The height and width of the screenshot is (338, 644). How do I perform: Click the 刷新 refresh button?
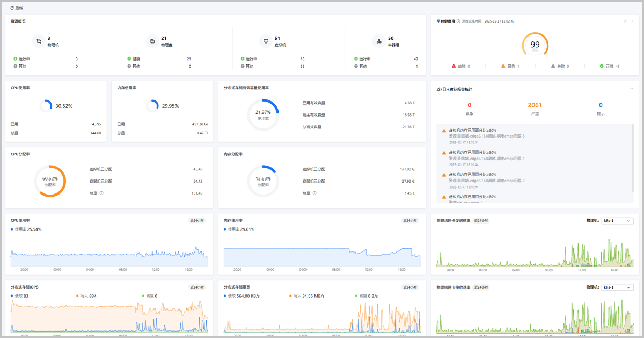16,8
